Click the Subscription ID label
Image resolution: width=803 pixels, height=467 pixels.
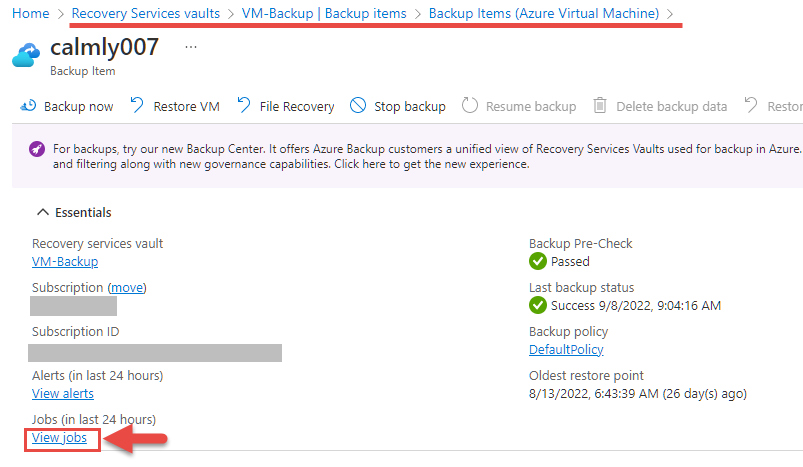click(75, 332)
